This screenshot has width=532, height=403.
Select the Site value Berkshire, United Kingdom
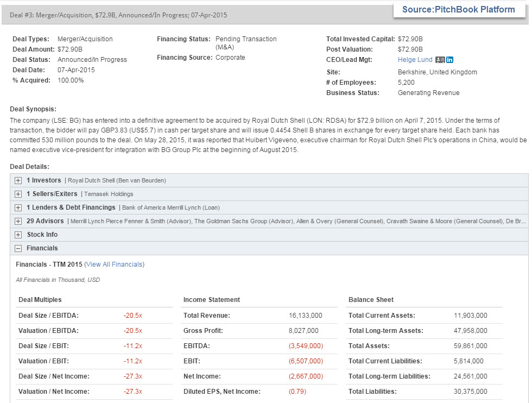point(438,72)
